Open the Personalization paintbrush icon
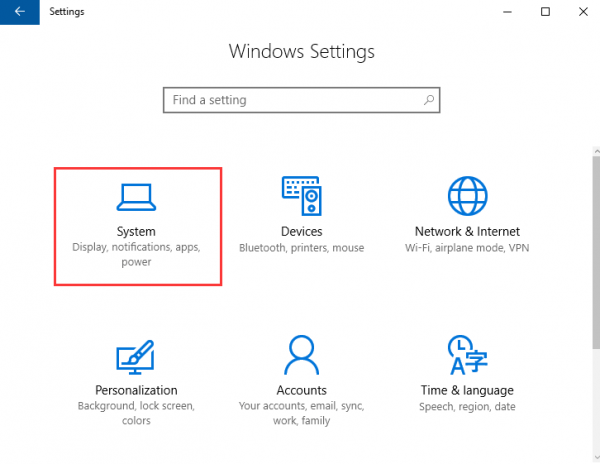This screenshot has height=464, width=600. [x=135, y=357]
